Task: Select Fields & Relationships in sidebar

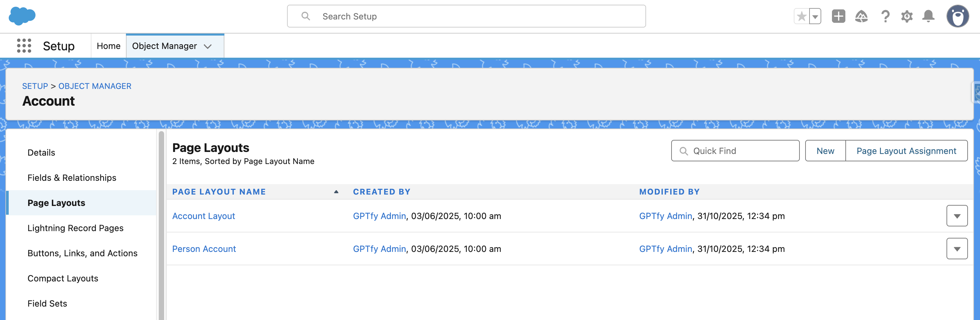Action: (72, 178)
